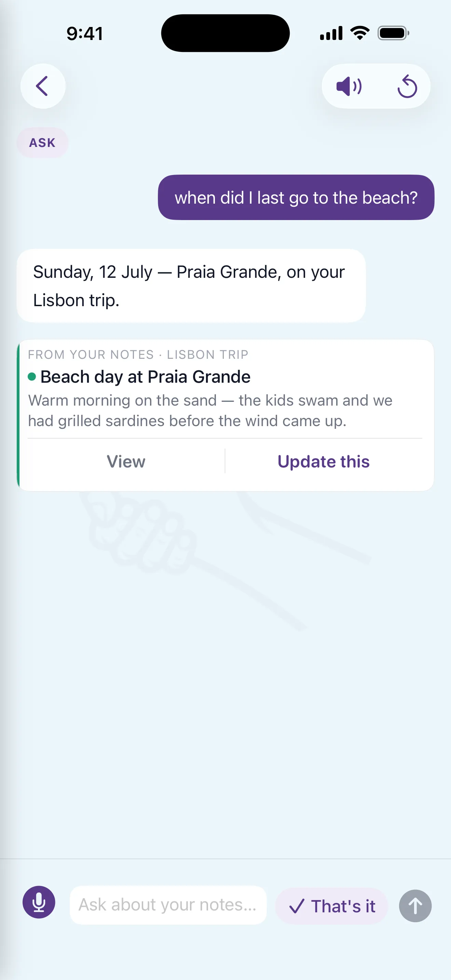Tap the 'That's it' checkmark chip
The image size is (451, 980).
point(332,906)
